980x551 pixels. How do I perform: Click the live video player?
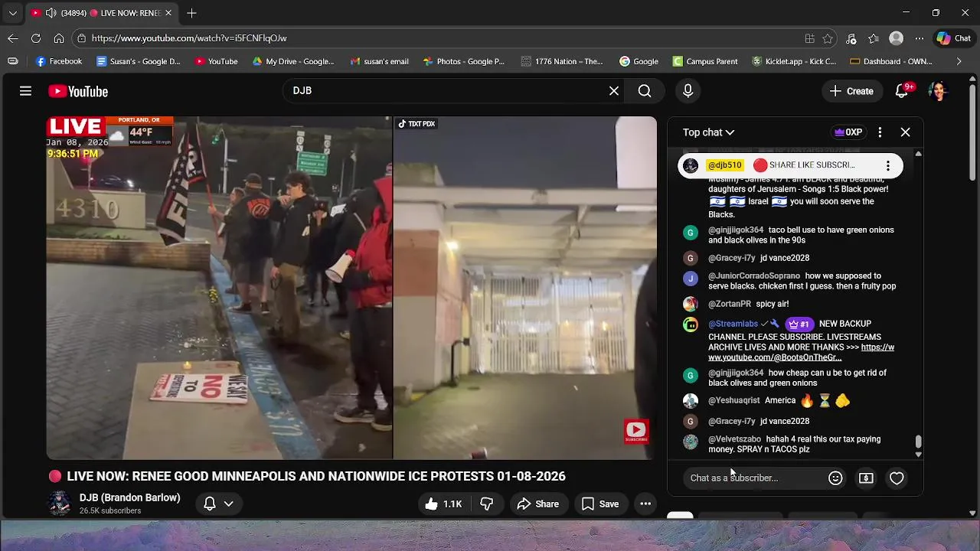[351, 288]
